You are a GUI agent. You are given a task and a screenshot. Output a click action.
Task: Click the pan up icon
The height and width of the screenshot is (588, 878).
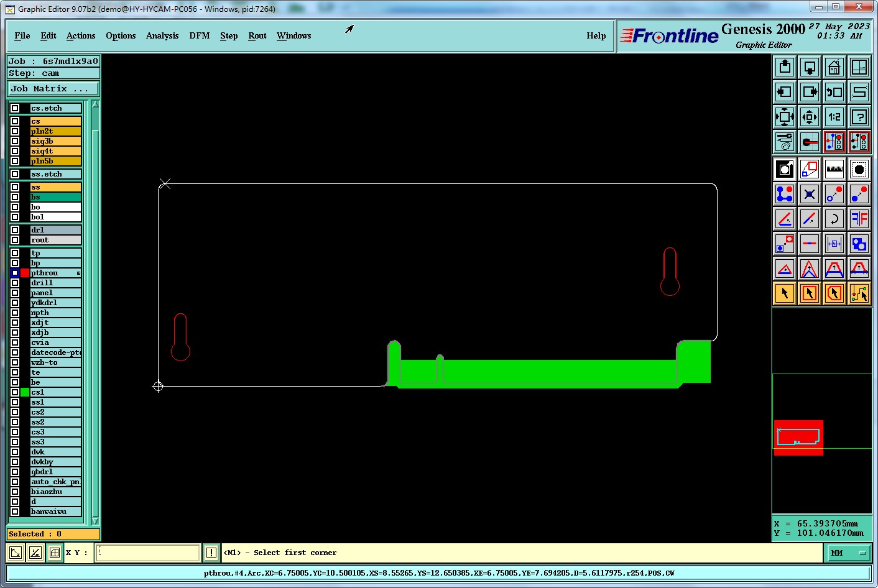(785, 67)
